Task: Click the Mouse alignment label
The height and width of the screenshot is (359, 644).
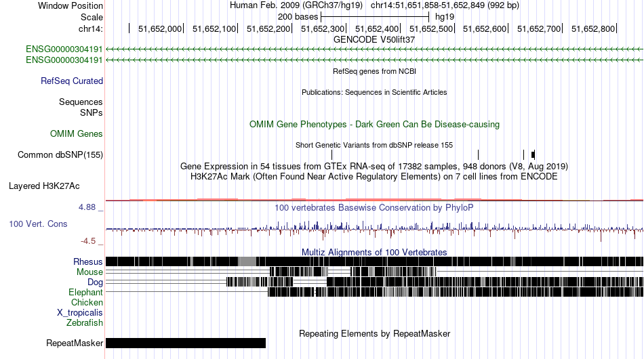Action: coord(89,272)
